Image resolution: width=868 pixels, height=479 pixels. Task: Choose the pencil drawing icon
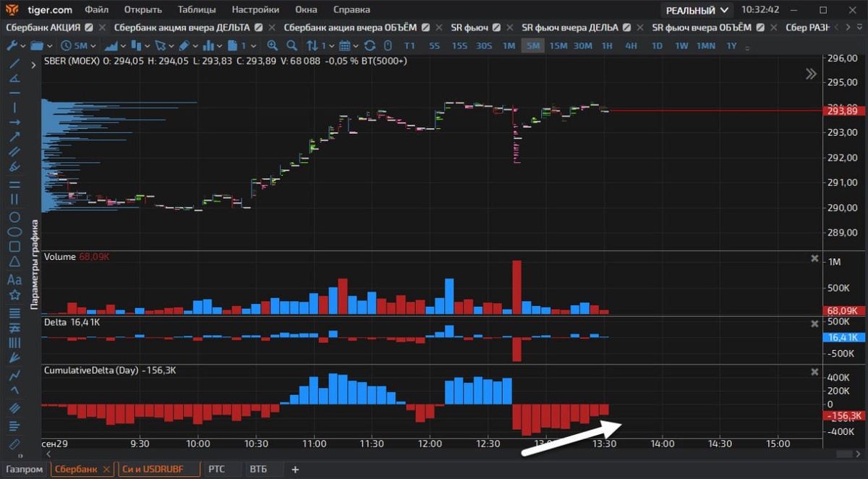click(184, 46)
